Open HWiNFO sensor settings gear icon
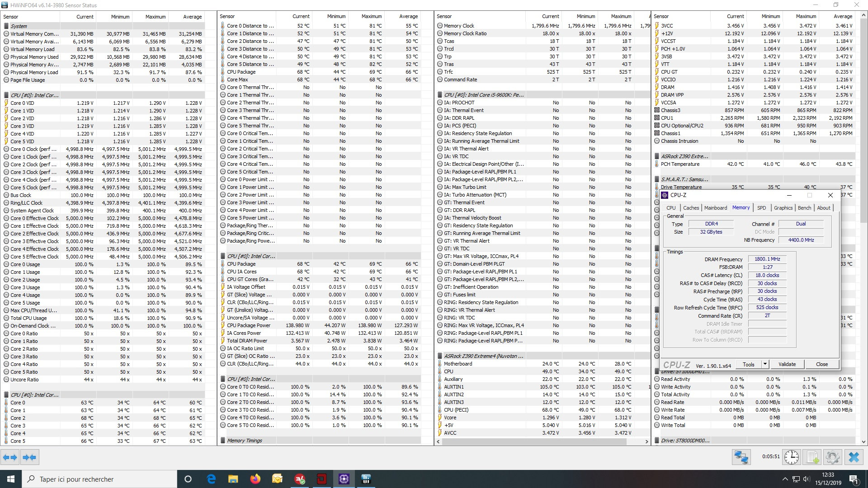This screenshot has width=868, height=488. [x=832, y=457]
